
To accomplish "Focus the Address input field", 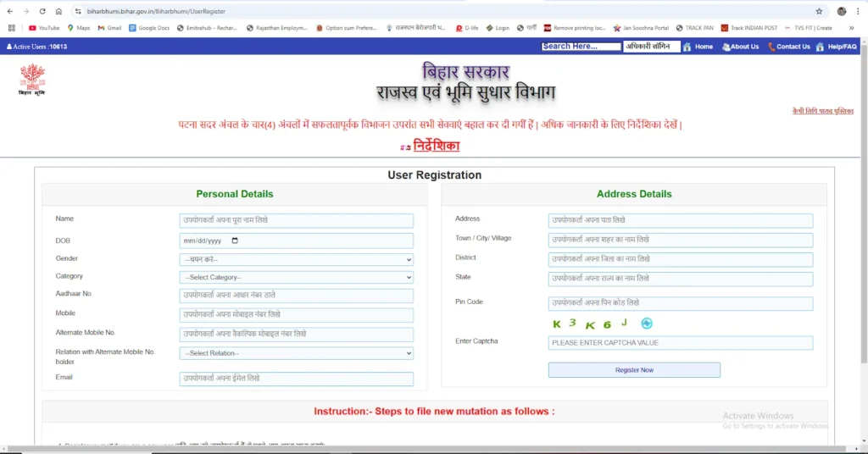I will 681,220.
